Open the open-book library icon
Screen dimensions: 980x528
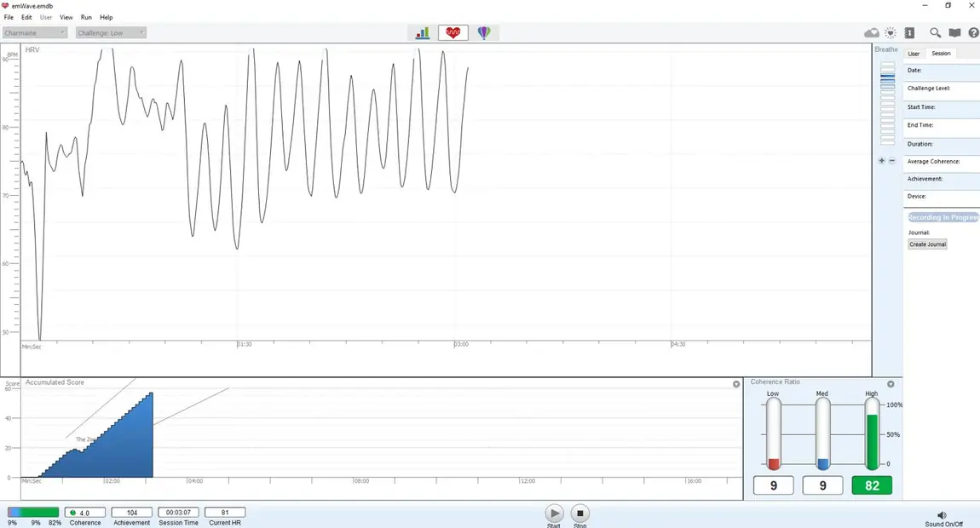[954, 32]
